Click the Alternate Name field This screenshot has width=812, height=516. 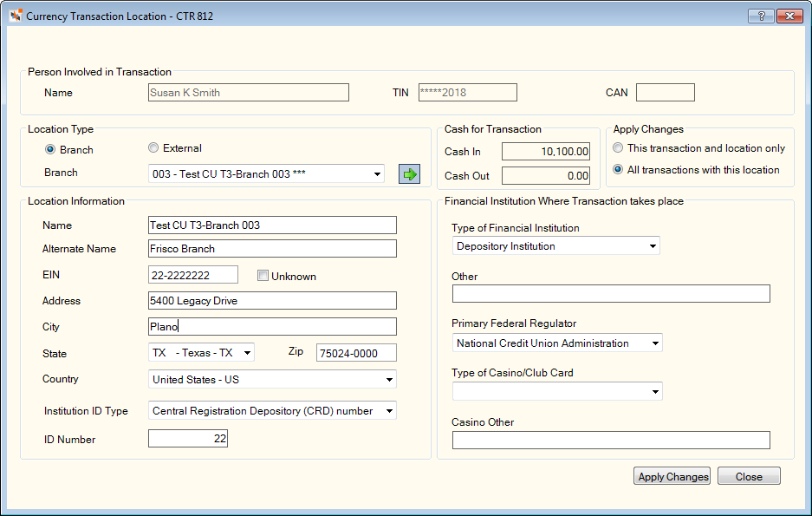click(272, 249)
